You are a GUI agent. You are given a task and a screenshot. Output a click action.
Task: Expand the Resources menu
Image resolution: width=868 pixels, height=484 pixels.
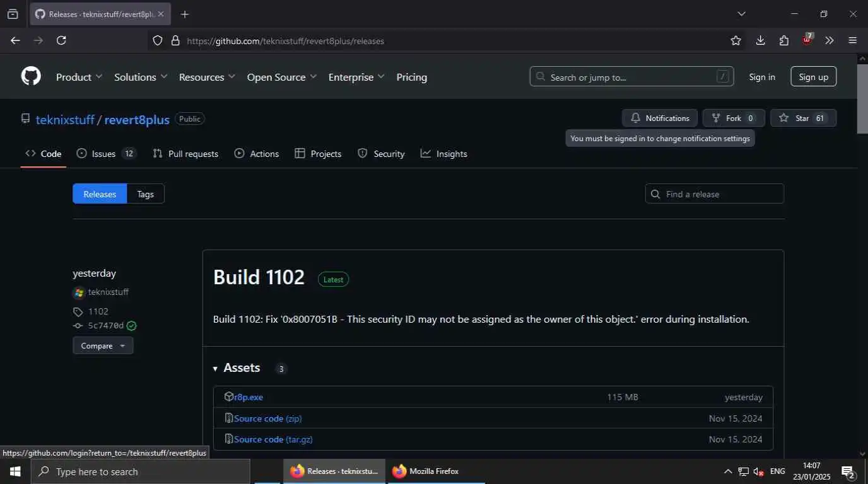[x=207, y=77]
